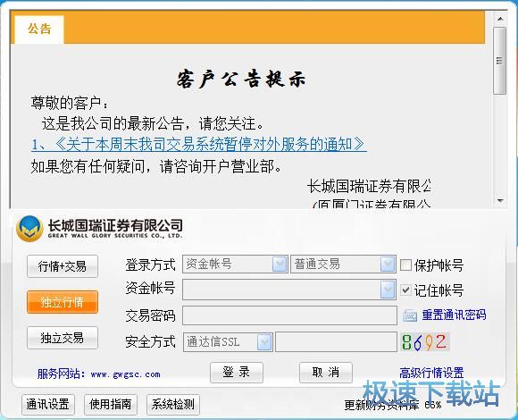
Task: Open the 使用指南 guide
Action: 111,404
